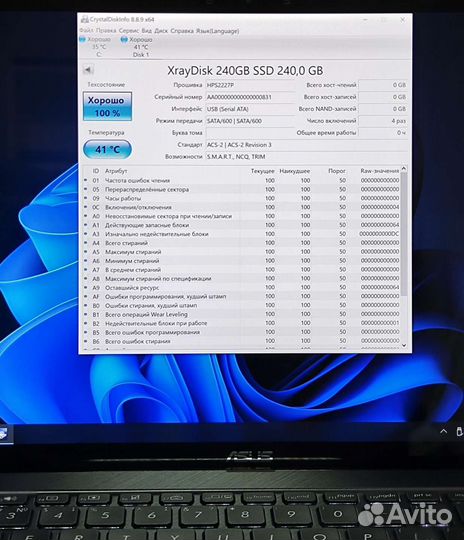Click the blue status orb of drive C:
The height and width of the screenshot is (540, 464).
tap(83, 40)
